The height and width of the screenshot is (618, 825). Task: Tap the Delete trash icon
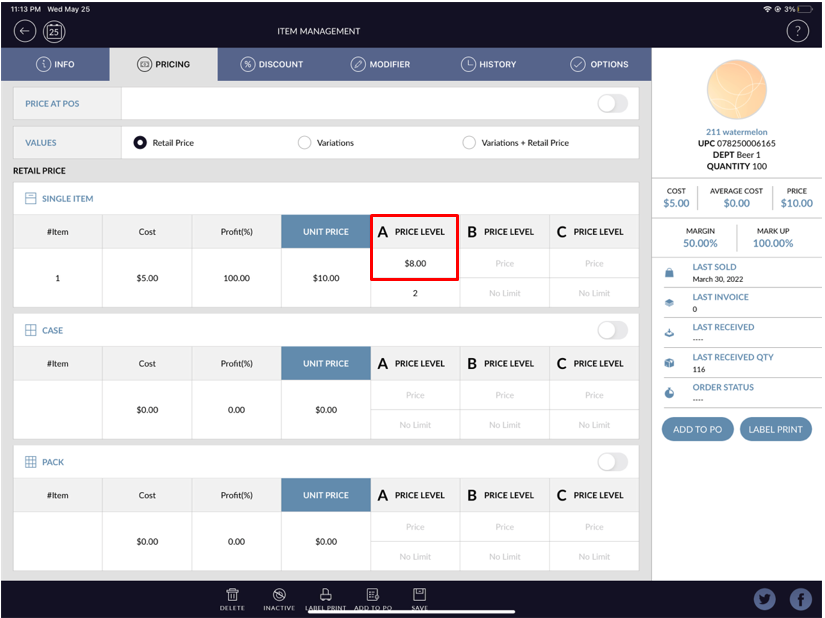click(x=232, y=595)
